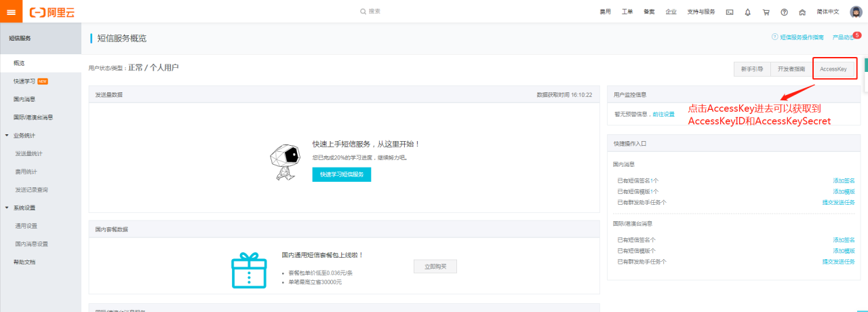The width and height of the screenshot is (868, 312).
Task: Click the home icon in header
Action: tap(803, 12)
